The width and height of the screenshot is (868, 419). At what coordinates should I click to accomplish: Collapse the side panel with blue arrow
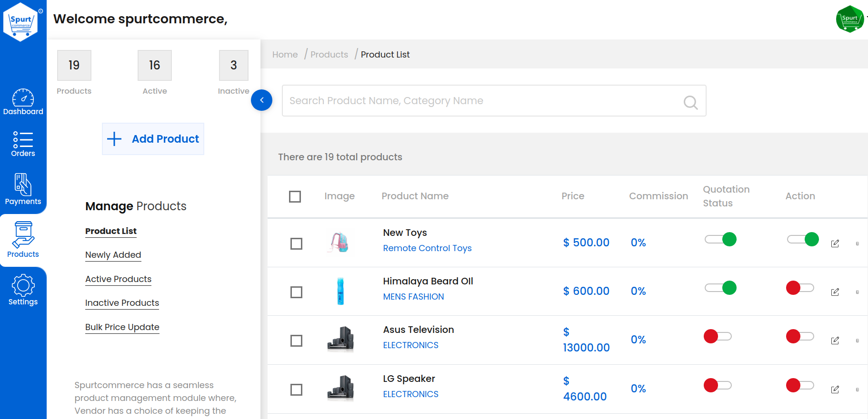pos(261,100)
